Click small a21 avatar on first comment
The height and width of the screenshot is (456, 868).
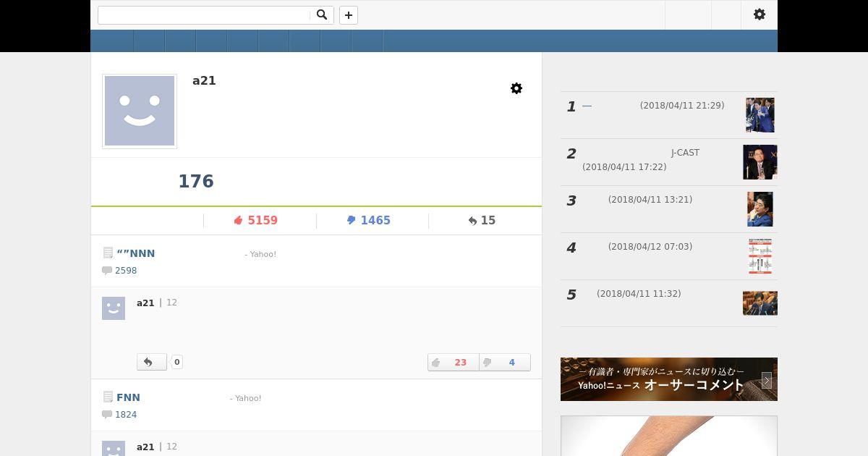coord(114,308)
